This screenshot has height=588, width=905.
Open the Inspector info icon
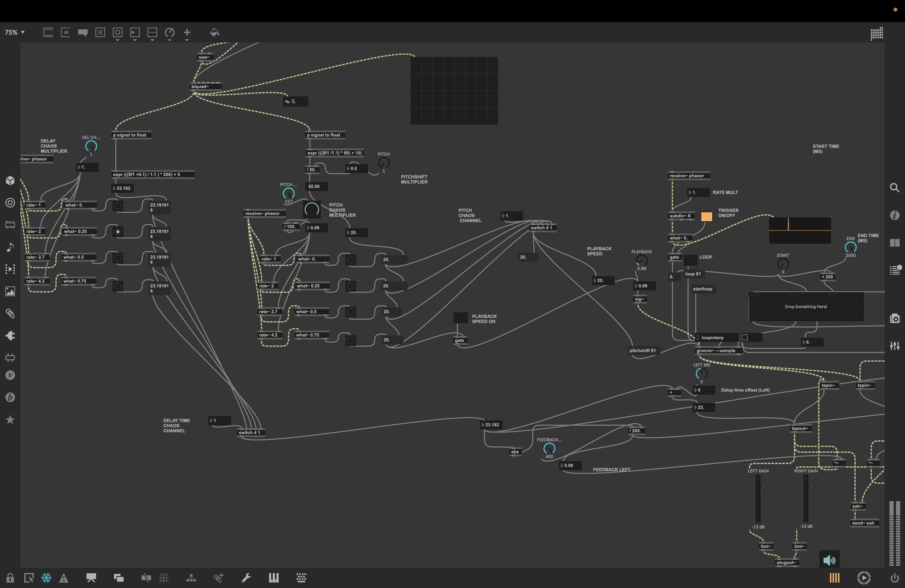894,215
